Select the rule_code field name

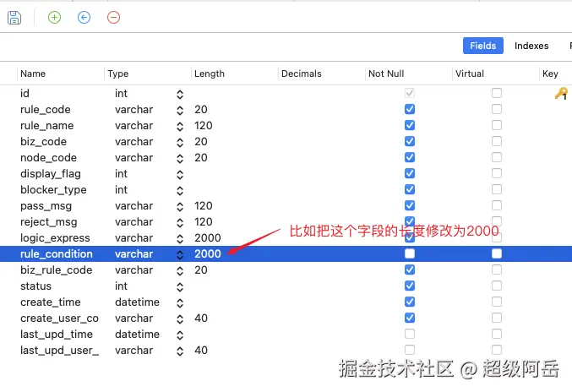pyautogui.click(x=46, y=109)
